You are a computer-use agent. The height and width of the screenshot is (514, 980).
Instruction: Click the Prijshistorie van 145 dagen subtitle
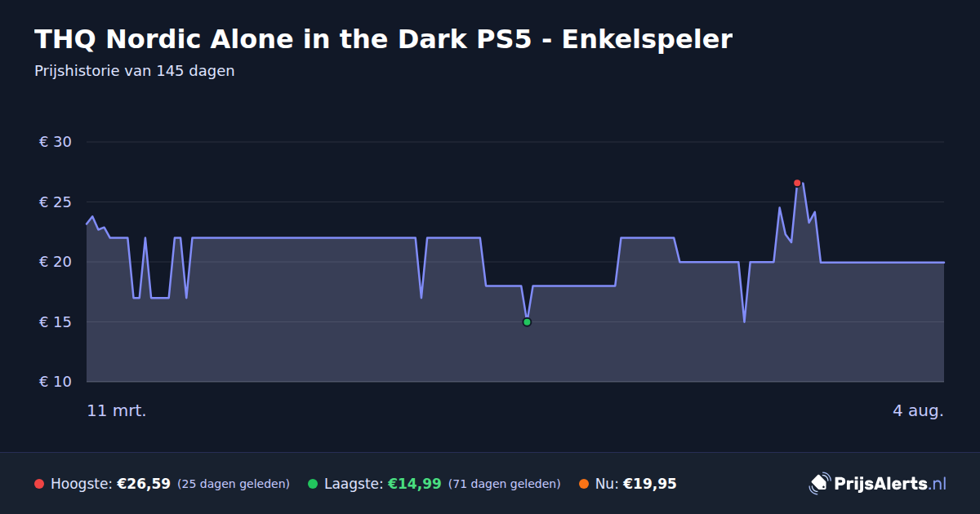tap(135, 71)
